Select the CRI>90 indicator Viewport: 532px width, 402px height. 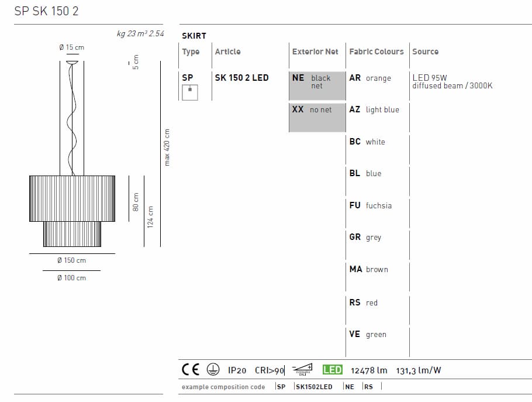tap(268, 369)
